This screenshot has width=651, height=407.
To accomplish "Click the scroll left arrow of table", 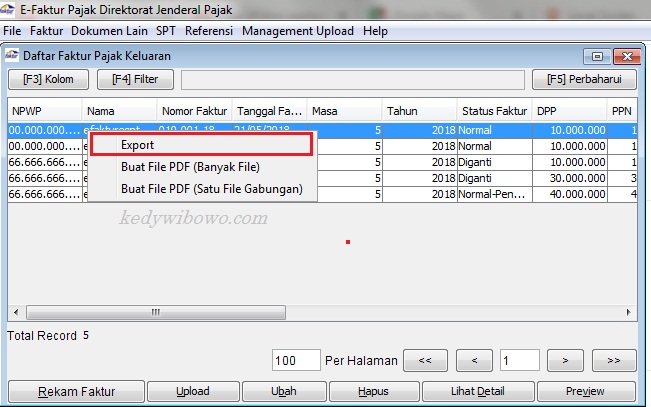I will click(16, 312).
